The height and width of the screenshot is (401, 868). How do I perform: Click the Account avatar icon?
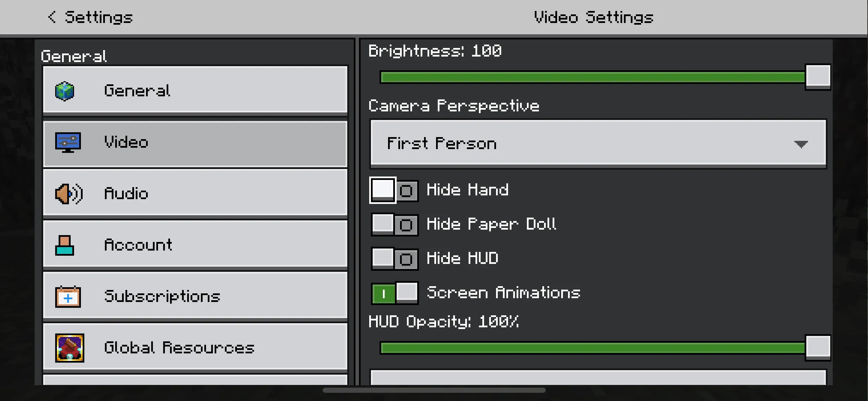[64, 245]
